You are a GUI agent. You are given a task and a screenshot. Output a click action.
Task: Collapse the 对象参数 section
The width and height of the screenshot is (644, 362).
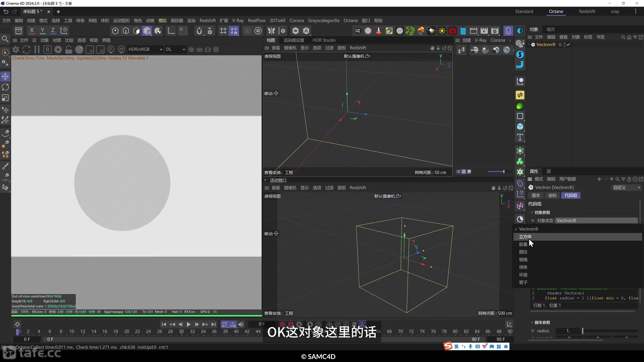[532, 212]
